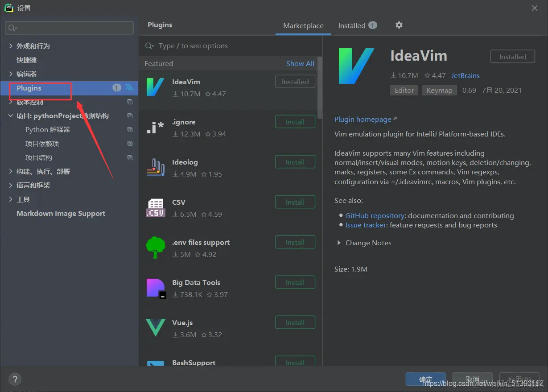The width and height of the screenshot is (548, 392).
Task: Click the JetBrains vendor link
Action: [465, 75]
